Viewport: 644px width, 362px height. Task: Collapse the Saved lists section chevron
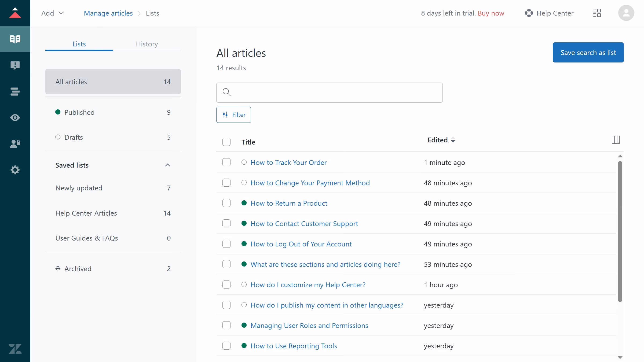(168, 165)
